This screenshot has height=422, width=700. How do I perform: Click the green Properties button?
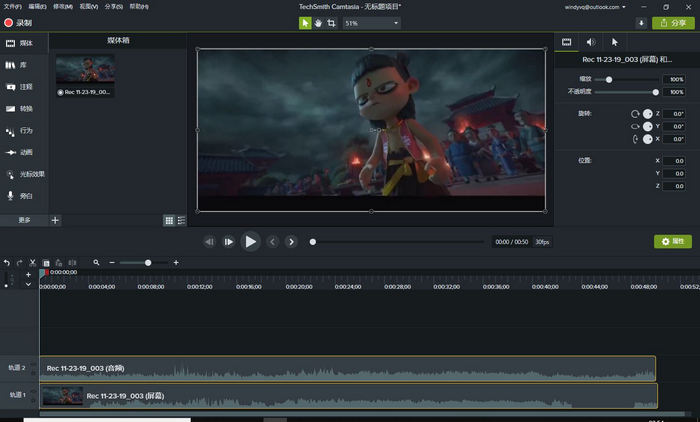click(673, 242)
